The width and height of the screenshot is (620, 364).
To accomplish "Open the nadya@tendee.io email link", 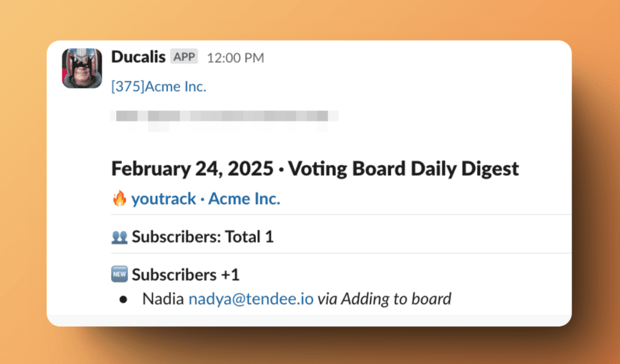I will 251,299.
